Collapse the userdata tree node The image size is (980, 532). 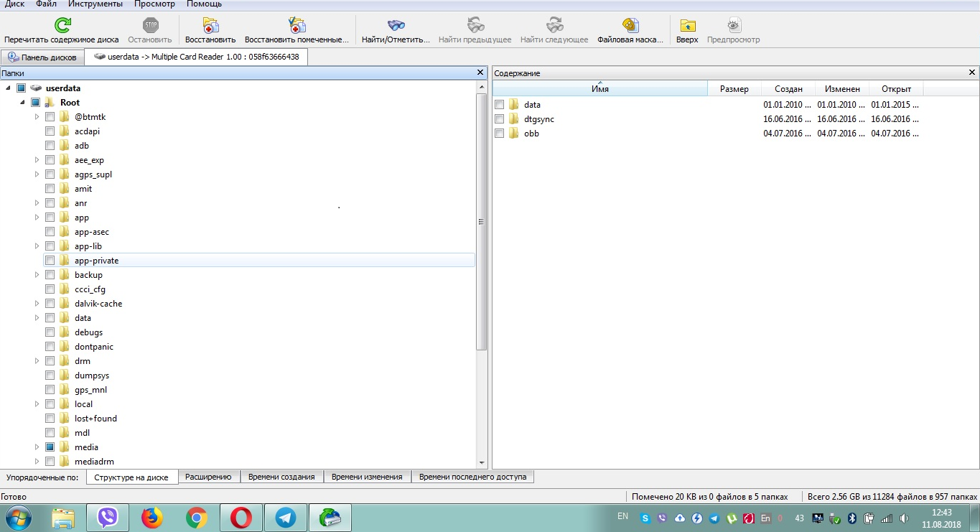8,88
